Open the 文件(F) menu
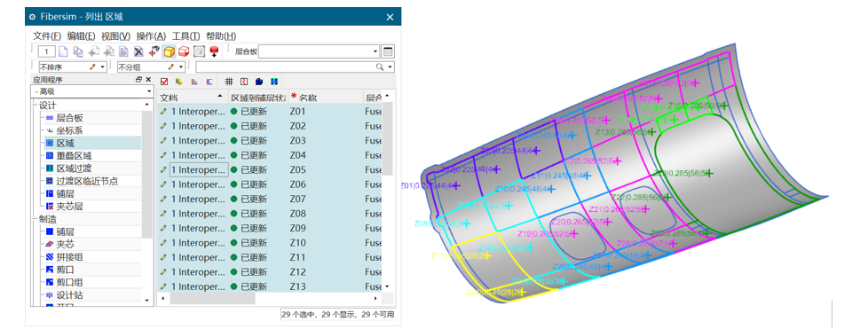Image resolution: width=868 pixels, height=329 pixels. (47, 36)
